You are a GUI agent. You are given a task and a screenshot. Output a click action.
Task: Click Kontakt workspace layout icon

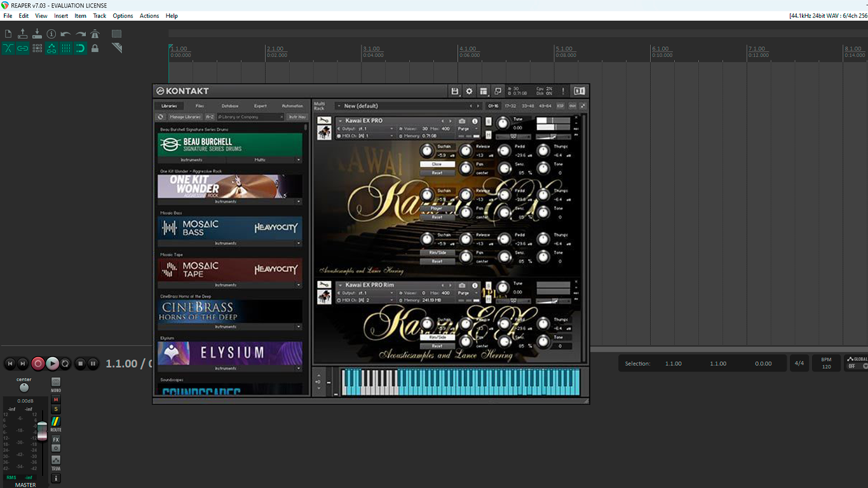[484, 91]
